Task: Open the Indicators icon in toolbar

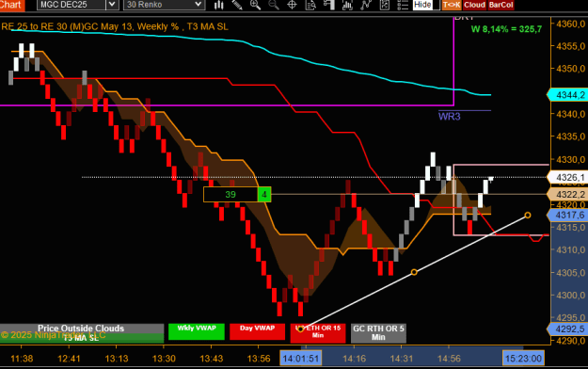Action: (x=347, y=5)
